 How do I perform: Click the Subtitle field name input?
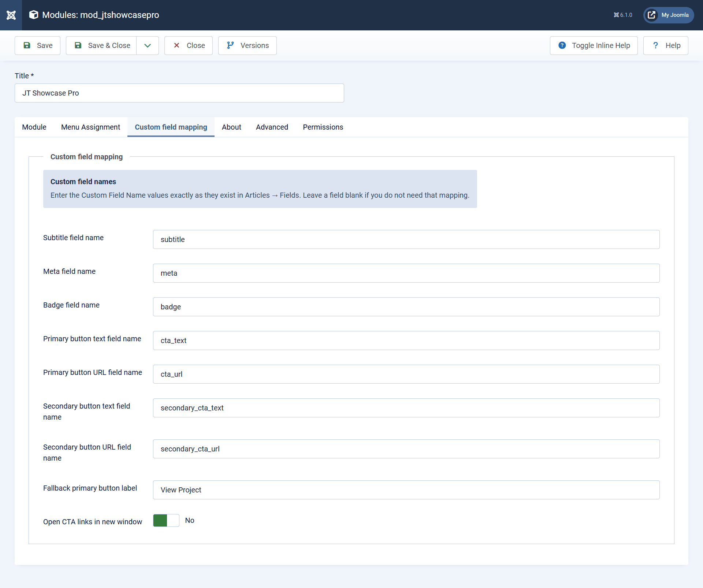pos(406,239)
